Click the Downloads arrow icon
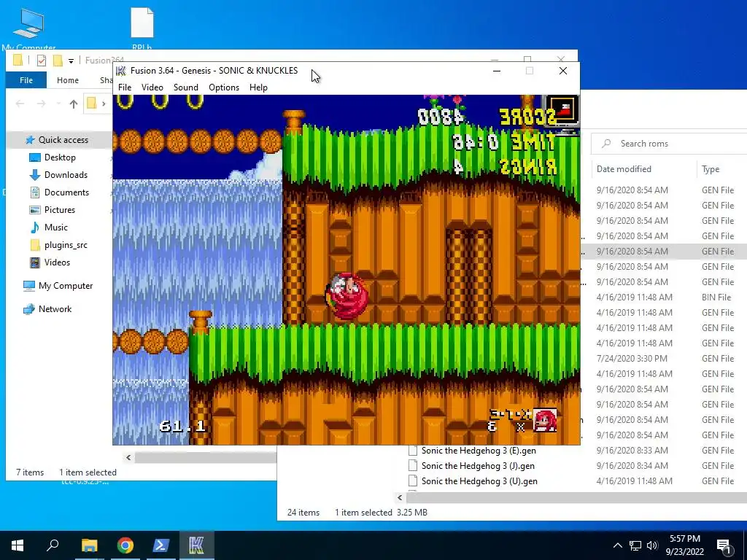 pyautogui.click(x=35, y=175)
